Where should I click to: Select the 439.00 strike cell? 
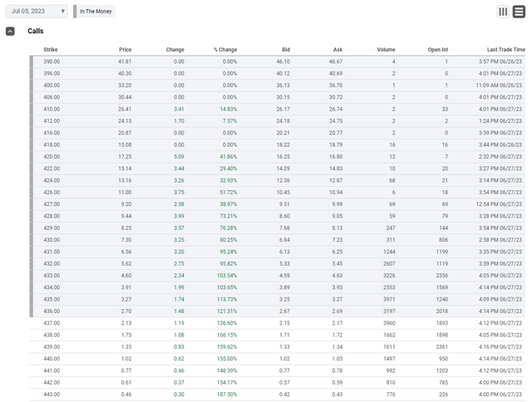point(52,346)
